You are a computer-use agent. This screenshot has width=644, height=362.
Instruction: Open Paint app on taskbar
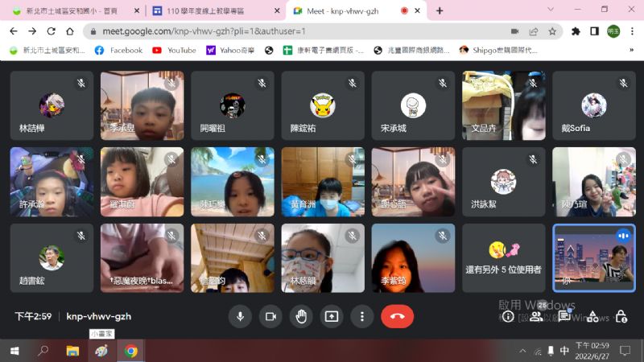(x=101, y=351)
